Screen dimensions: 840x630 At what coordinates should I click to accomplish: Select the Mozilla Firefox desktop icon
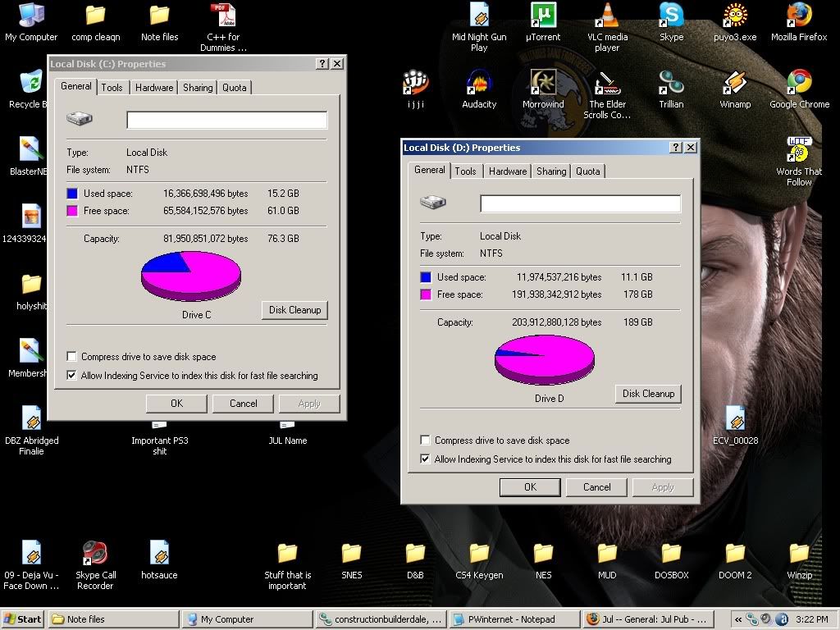(x=799, y=16)
